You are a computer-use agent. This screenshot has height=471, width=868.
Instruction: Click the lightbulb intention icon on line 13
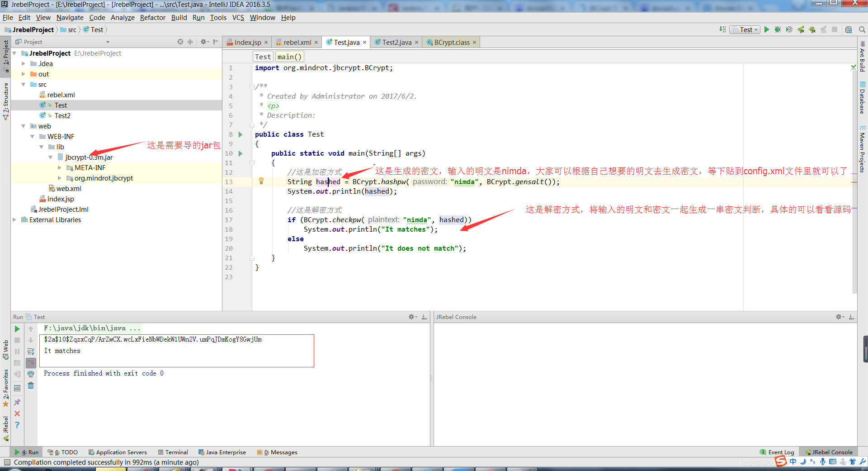point(261,181)
